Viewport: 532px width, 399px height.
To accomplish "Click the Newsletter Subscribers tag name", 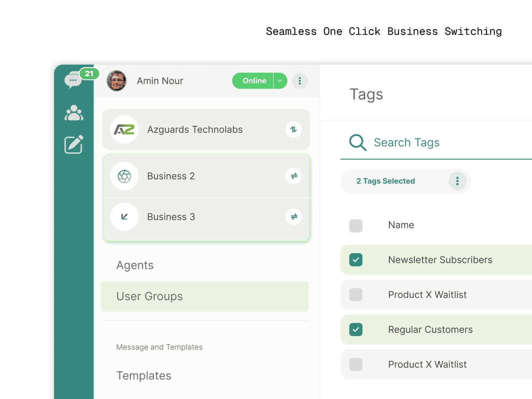I will [440, 260].
